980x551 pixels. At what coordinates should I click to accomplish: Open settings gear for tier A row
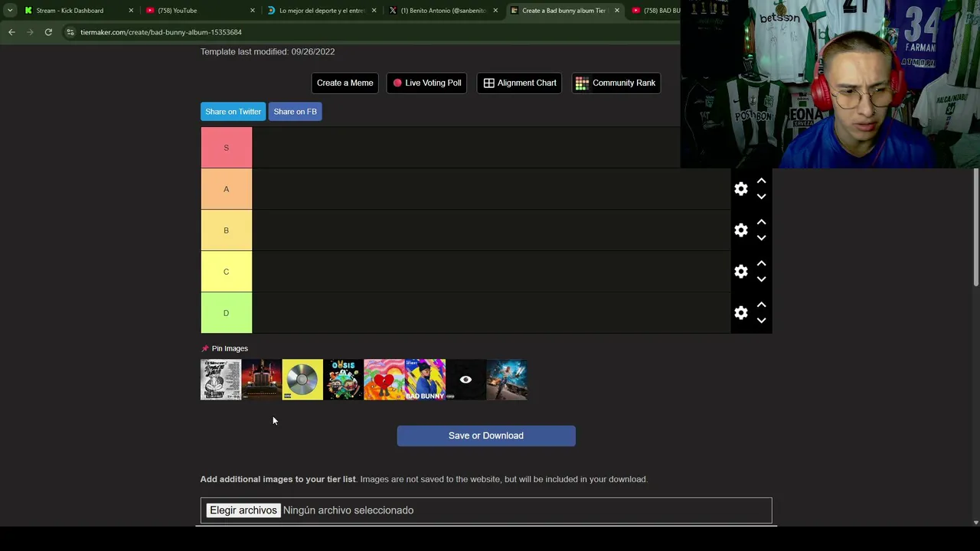point(740,189)
